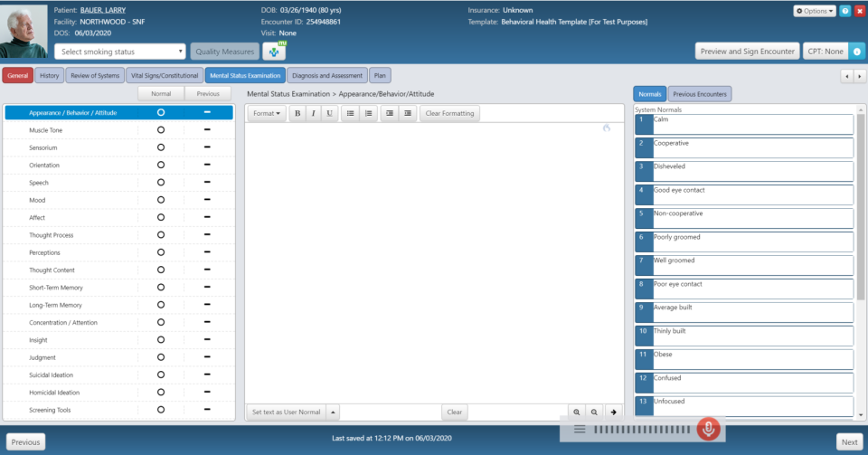Toggle underline formatting in editor toolbar
868x455 pixels.
pyautogui.click(x=329, y=113)
